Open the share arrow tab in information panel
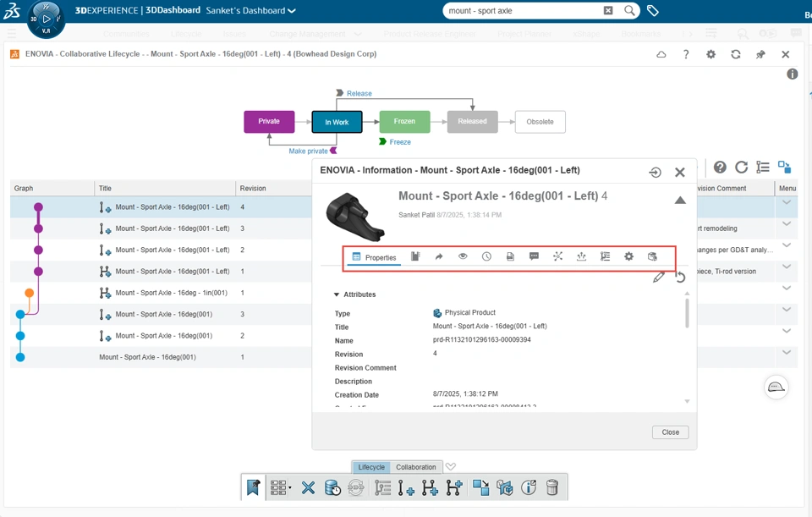This screenshot has width=812, height=517. (439, 256)
